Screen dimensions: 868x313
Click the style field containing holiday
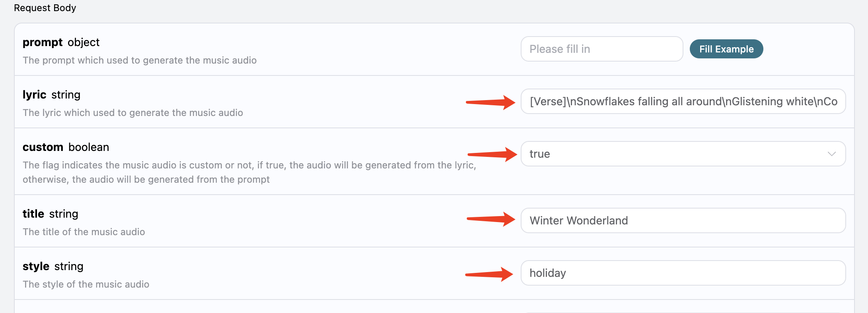pyautogui.click(x=683, y=273)
